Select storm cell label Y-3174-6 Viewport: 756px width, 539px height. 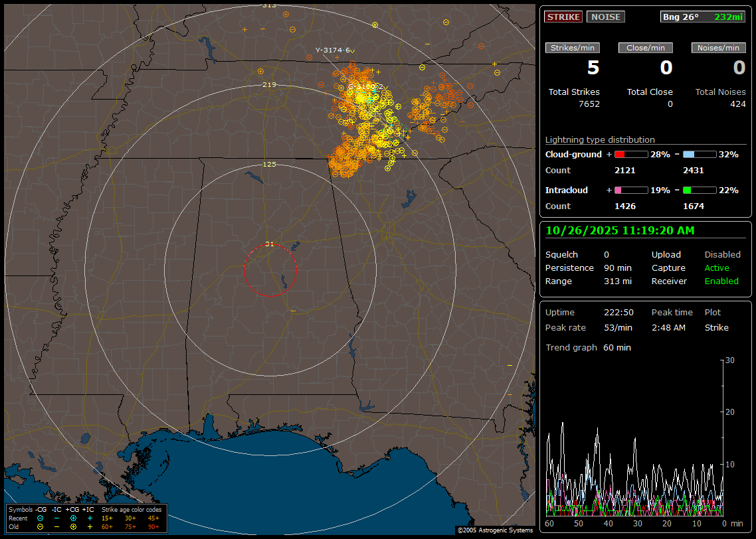[333, 50]
